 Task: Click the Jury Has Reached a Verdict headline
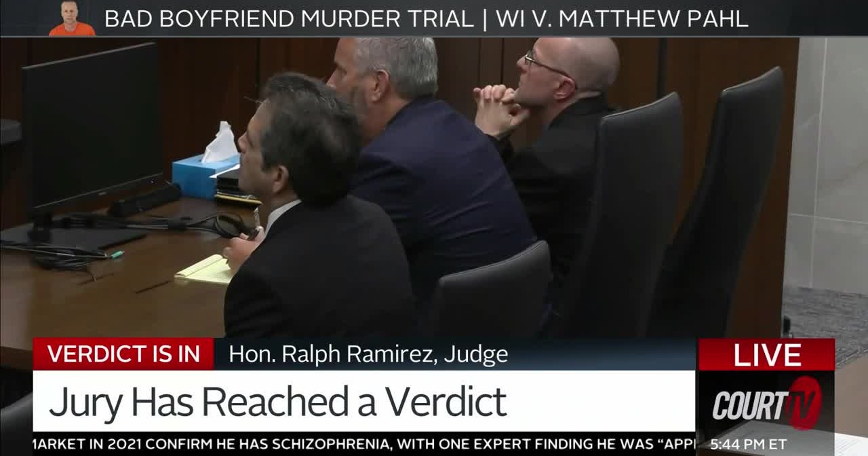277,401
